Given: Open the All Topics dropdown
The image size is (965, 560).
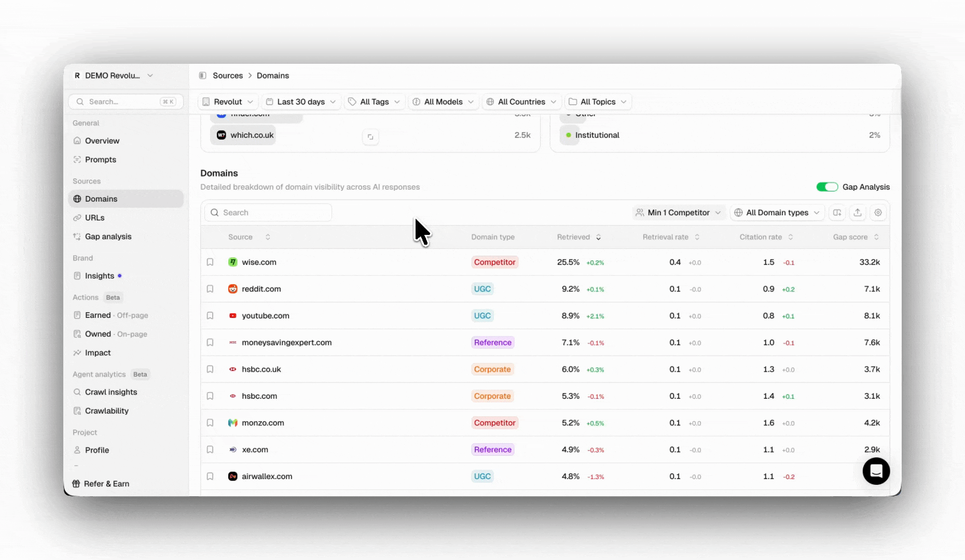Looking at the screenshot, I should 598,102.
